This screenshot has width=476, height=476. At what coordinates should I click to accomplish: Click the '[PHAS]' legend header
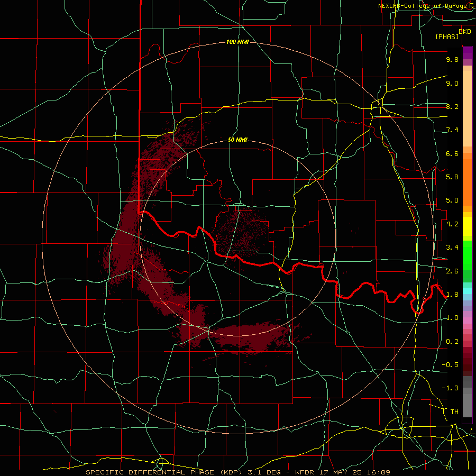point(447,36)
